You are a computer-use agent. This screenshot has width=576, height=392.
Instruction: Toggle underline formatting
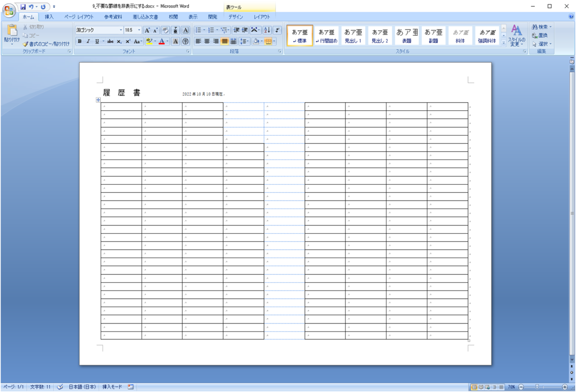tap(96, 41)
